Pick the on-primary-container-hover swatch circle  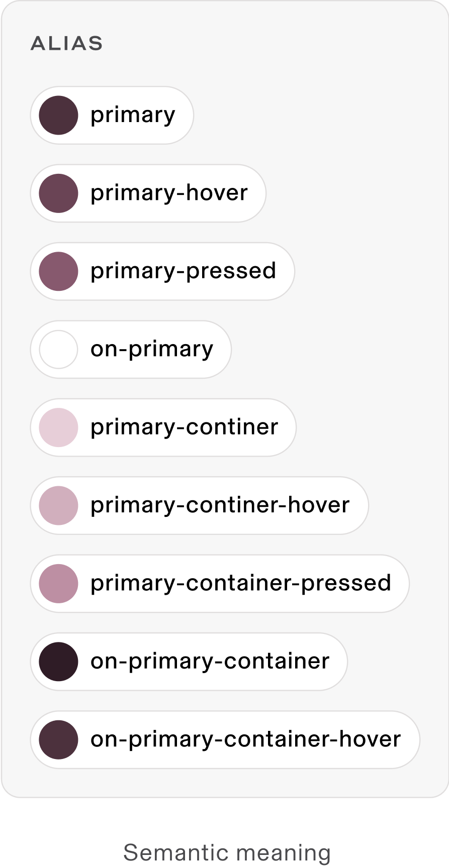[59, 739]
